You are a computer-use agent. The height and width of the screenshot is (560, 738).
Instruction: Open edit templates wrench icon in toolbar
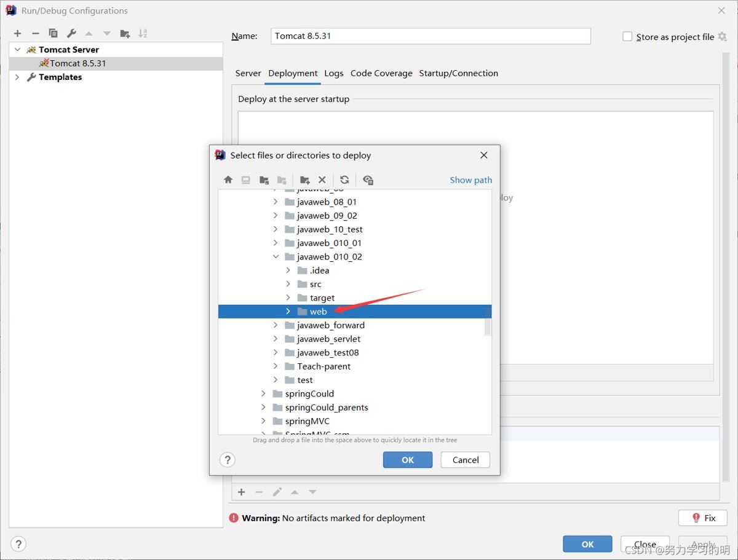click(x=71, y=33)
